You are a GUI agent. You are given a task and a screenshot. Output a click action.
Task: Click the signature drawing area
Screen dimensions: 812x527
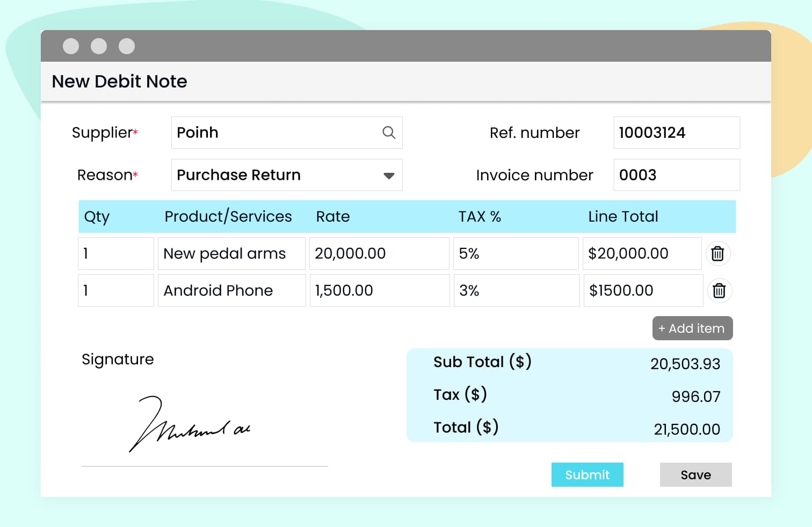(204, 424)
